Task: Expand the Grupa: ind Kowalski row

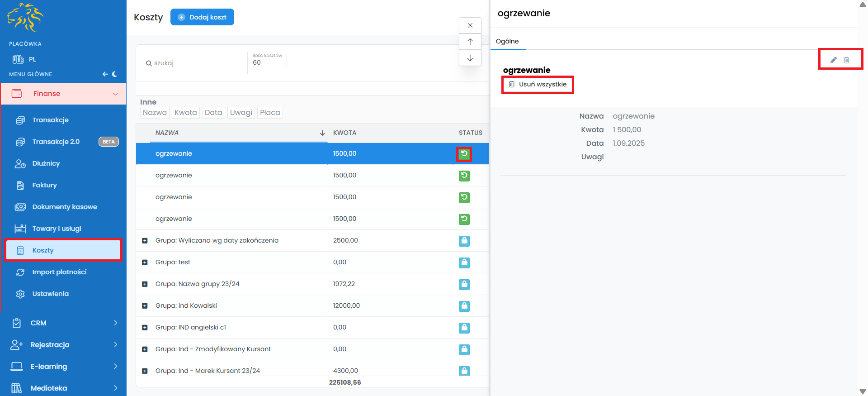Action: click(x=145, y=306)
